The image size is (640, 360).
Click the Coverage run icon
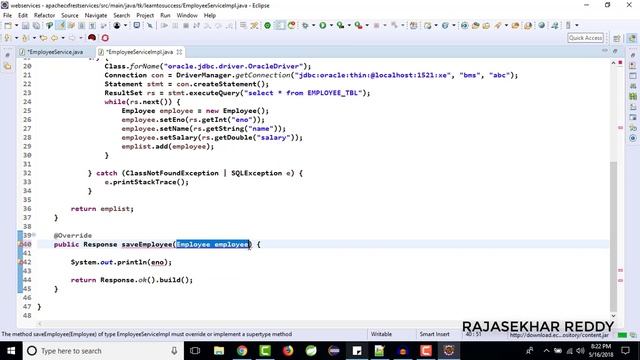click(x=340, y=25)
